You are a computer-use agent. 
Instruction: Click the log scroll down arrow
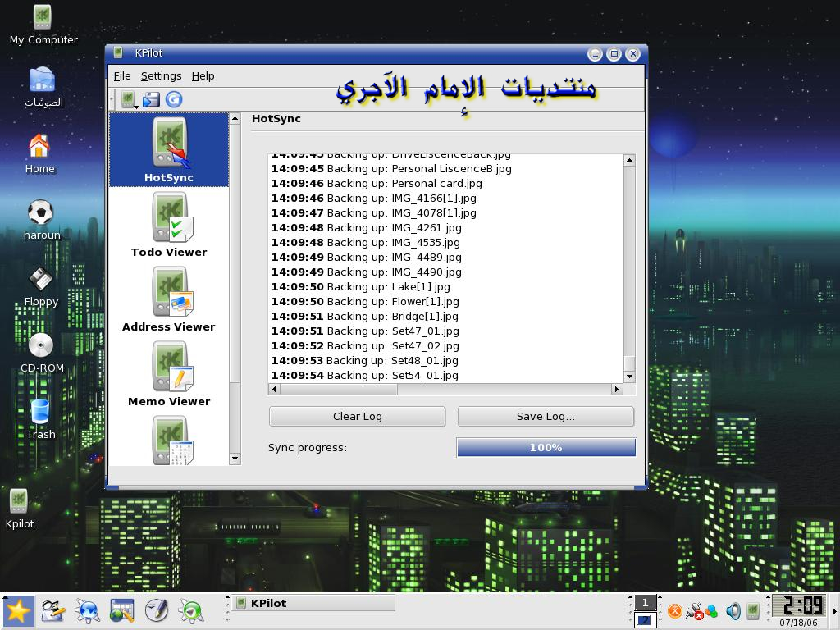click(630, 377)
